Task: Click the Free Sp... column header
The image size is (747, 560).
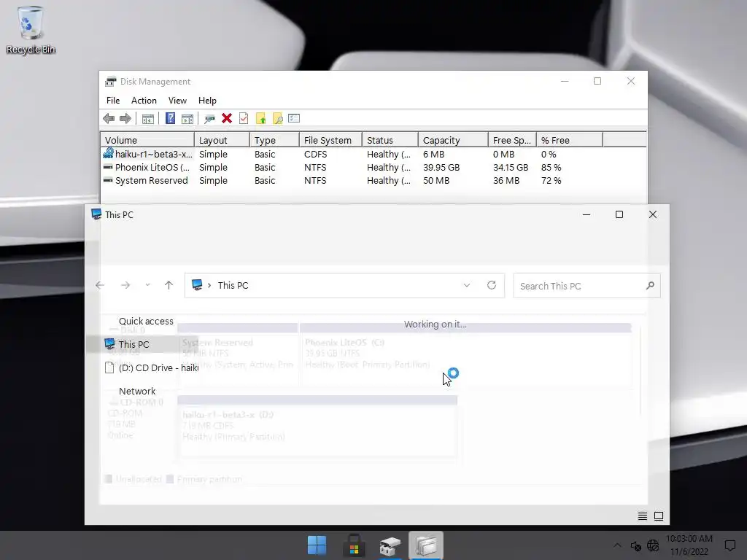Action: [512, 140]
